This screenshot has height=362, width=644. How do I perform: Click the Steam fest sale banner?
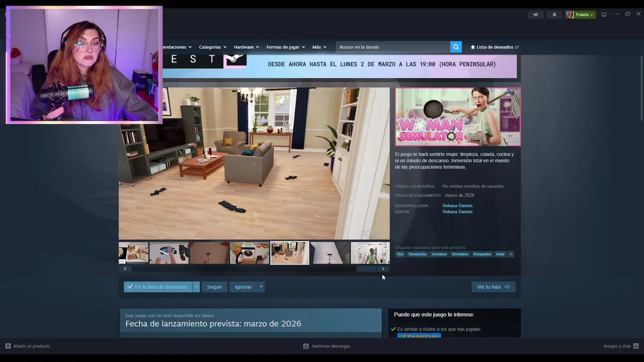tap(340, 65)
